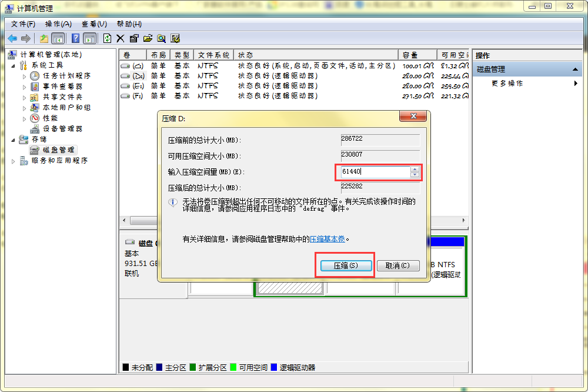
Task: Increase shrink amount with up spinner
Action: (415, 170)
